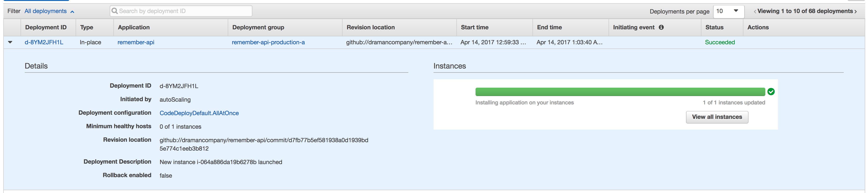Open the All deployments filter dropdown

click(x=49, y=11)
